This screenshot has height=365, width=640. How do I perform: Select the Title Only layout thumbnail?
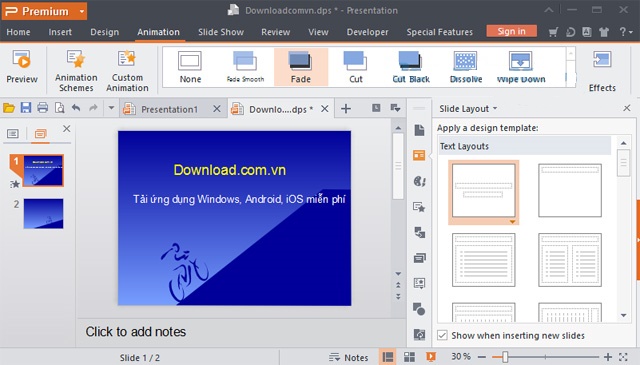point(570,190)
